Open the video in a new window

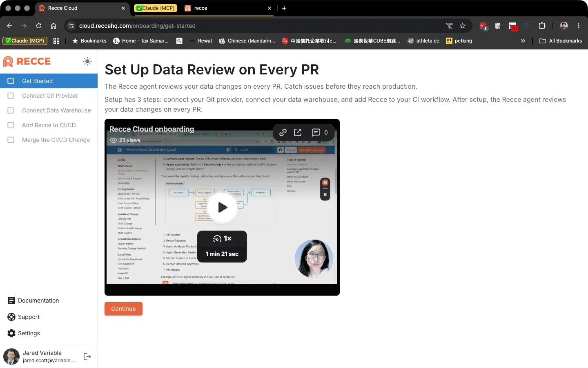coord(298,132)
